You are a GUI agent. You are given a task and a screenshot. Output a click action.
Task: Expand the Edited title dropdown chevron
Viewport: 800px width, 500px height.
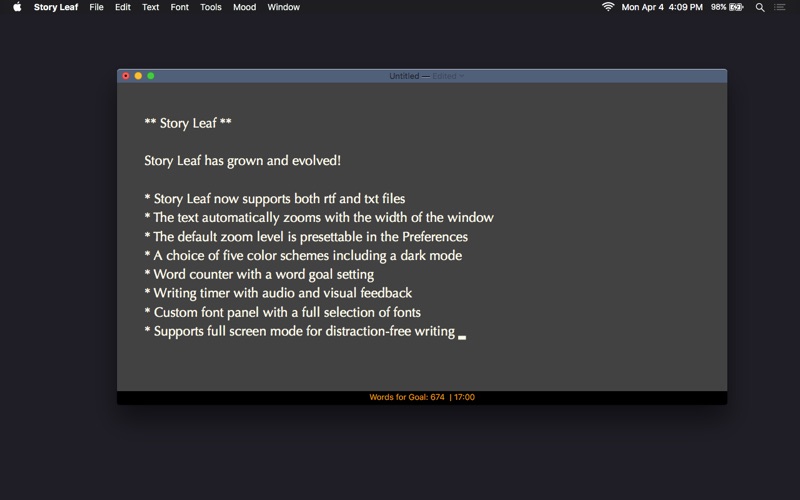pos(462,76)
